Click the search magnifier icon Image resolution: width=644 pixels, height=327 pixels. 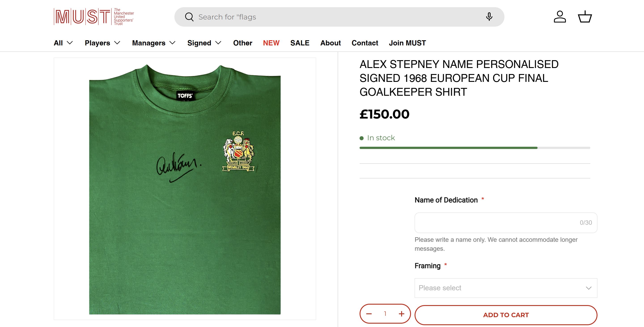[189, 17]
